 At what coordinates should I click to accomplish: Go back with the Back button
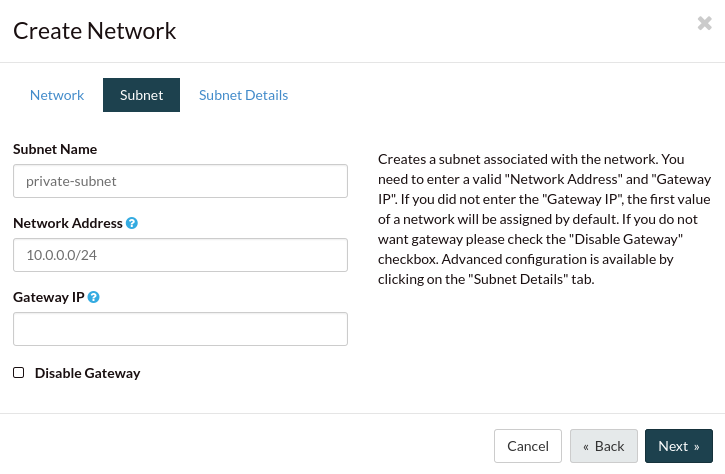[604, 446]
